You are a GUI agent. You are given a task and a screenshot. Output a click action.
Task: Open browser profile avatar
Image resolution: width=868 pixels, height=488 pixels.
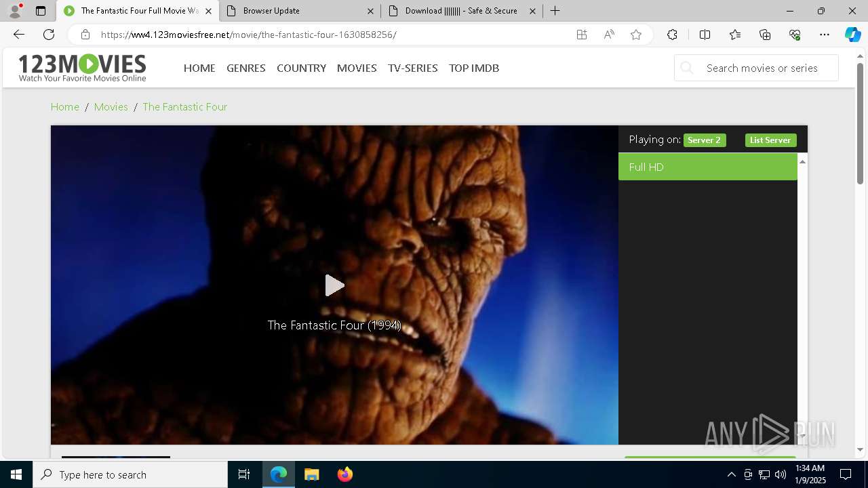coord(14,11)
